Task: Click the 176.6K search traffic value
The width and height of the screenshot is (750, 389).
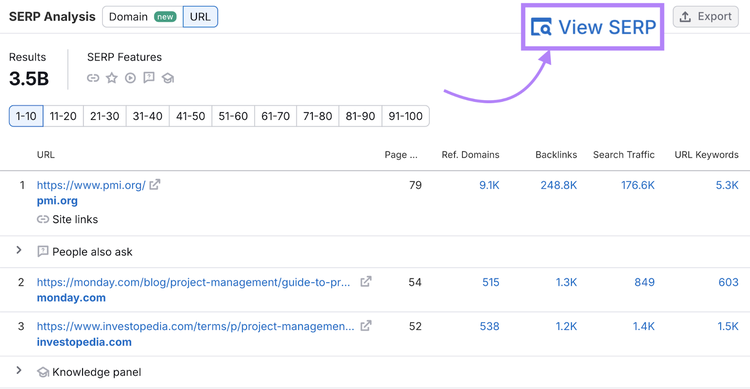Action: coord(638,185)
